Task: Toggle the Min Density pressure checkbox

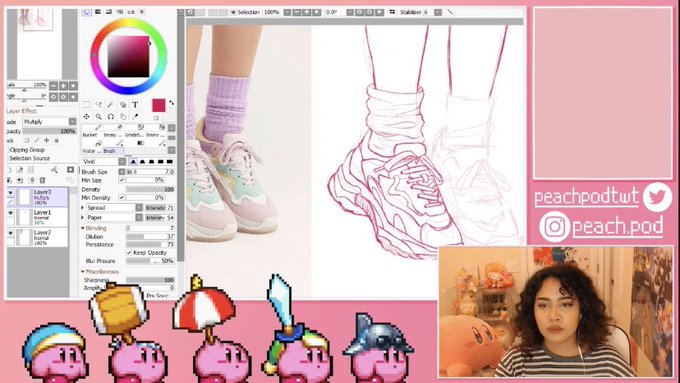Action: (x=122, y=197)
